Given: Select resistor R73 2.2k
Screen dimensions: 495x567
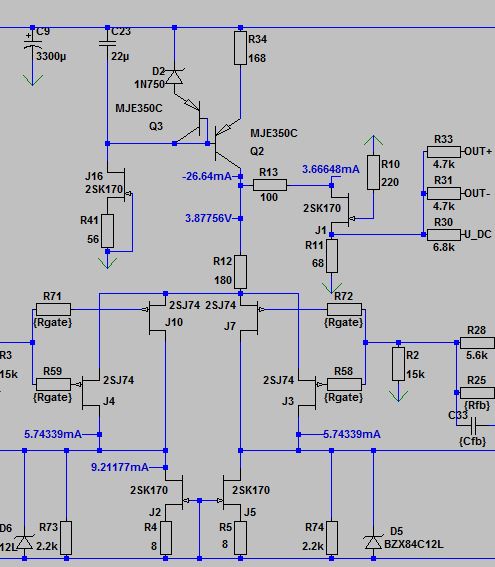Looking at the screenshot, I should click(66, 538).
